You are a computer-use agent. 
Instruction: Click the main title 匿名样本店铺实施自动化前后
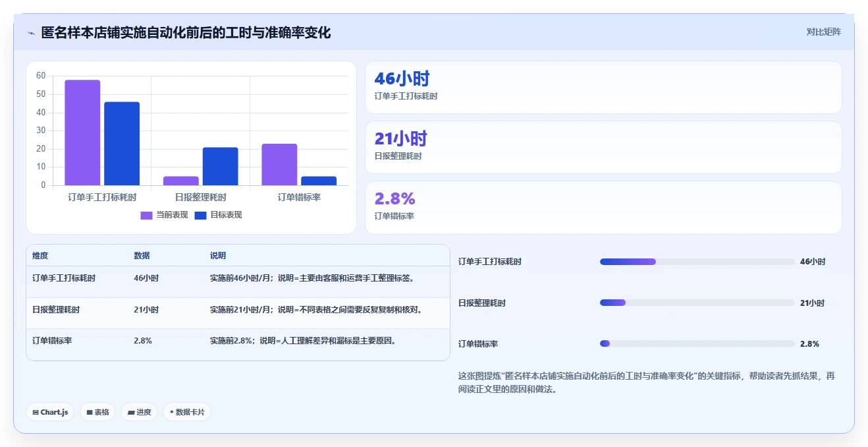coord(186,32)
